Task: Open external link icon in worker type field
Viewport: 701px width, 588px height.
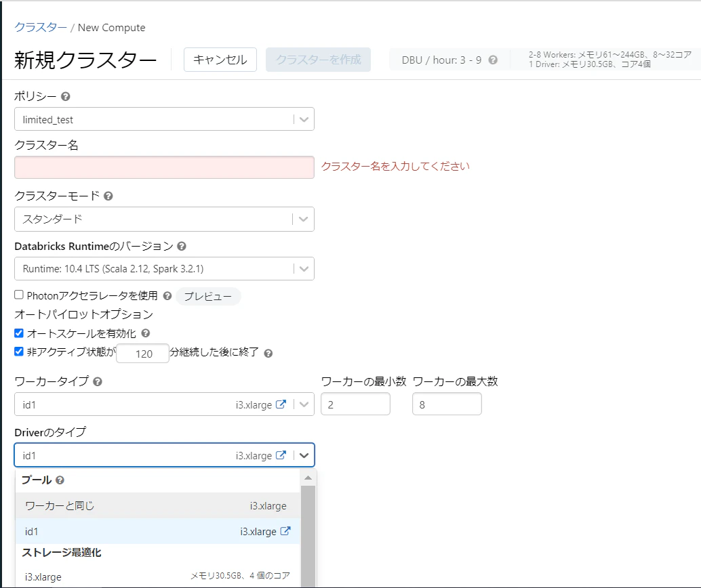Action: [281, 404]
